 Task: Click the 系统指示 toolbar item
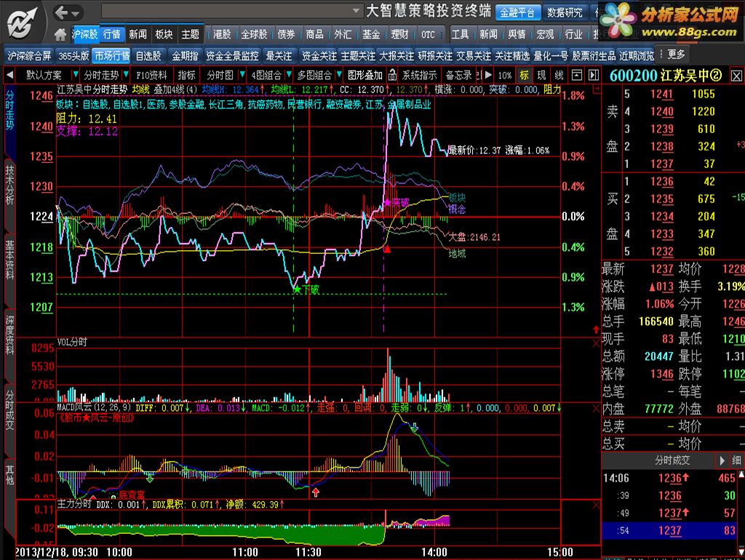tap(420, 75)
